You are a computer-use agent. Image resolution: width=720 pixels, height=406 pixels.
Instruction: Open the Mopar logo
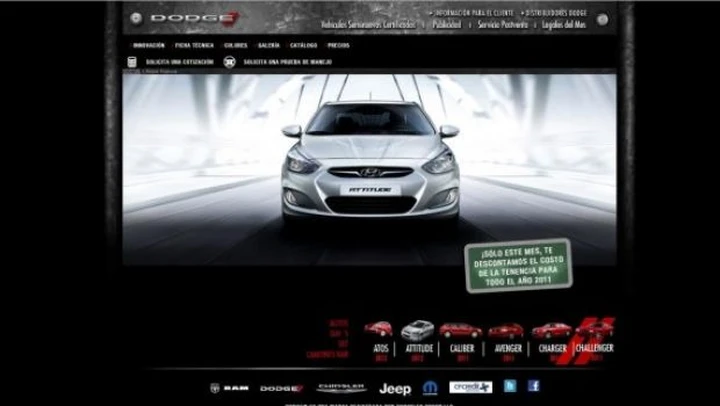tap(430, 388)
